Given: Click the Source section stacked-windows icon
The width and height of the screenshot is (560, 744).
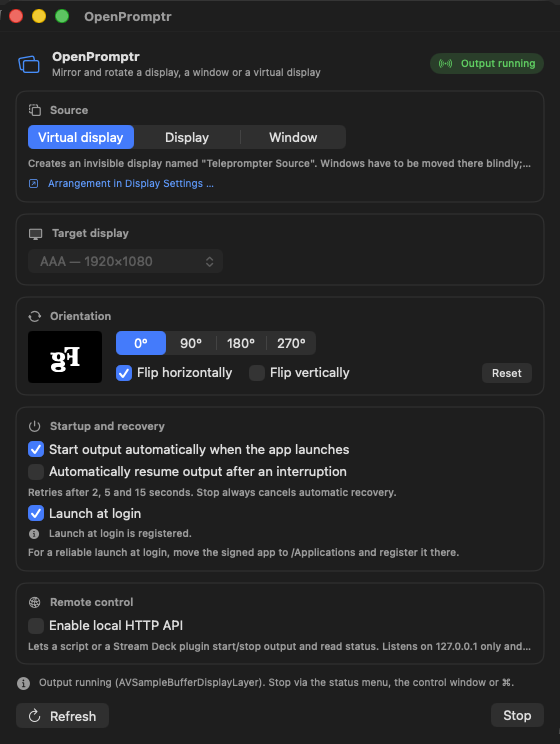Looking at the screenshot, I should point(35,110).
